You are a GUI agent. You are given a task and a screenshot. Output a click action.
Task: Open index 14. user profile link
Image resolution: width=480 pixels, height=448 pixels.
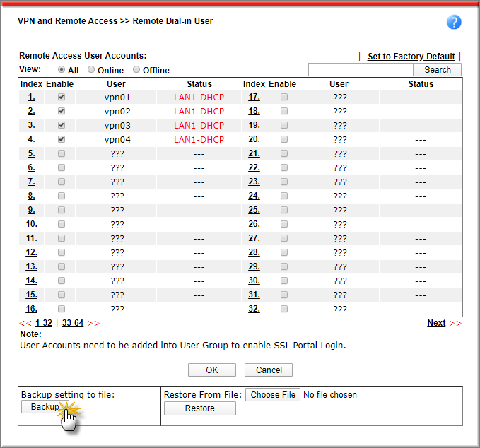click(32, 281)
